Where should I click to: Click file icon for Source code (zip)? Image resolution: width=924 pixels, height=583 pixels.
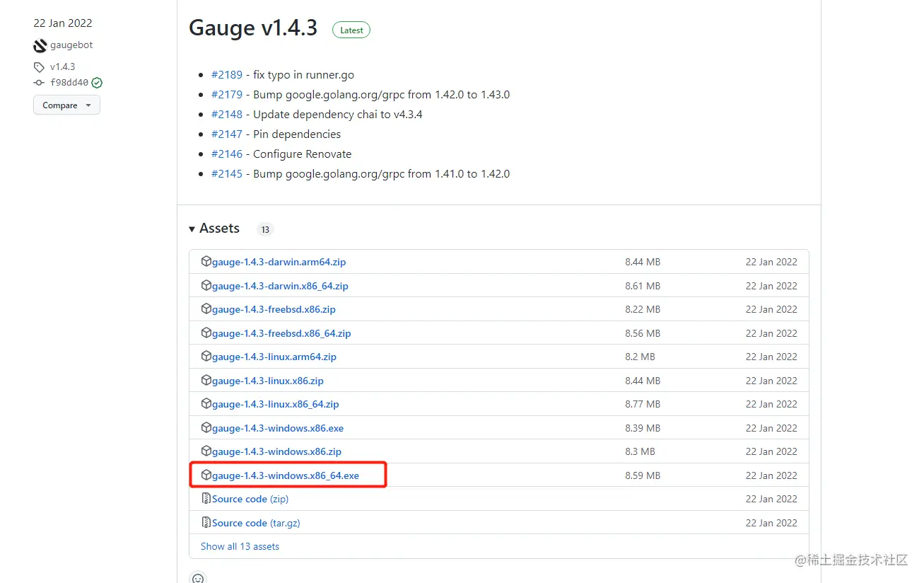206,498
